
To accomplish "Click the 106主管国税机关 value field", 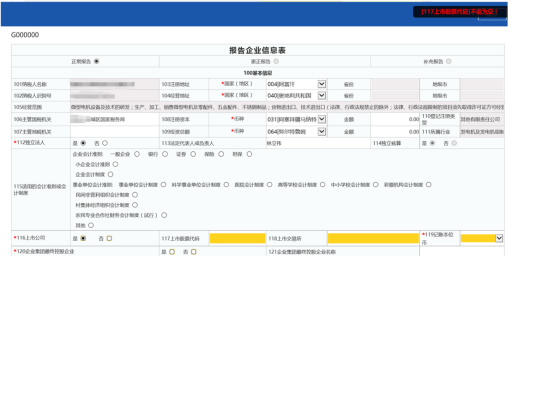I will [x=115, y=119].
